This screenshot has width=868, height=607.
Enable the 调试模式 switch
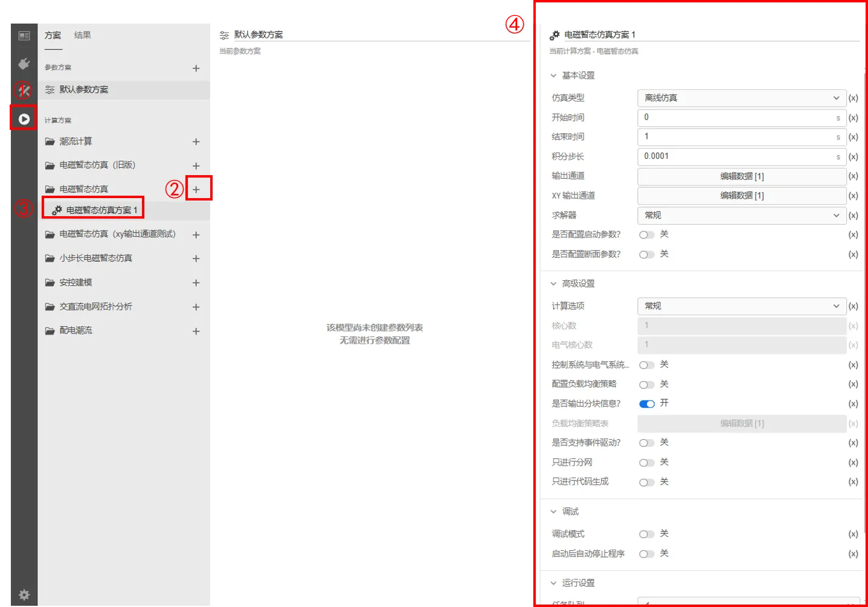coord(646,535)
